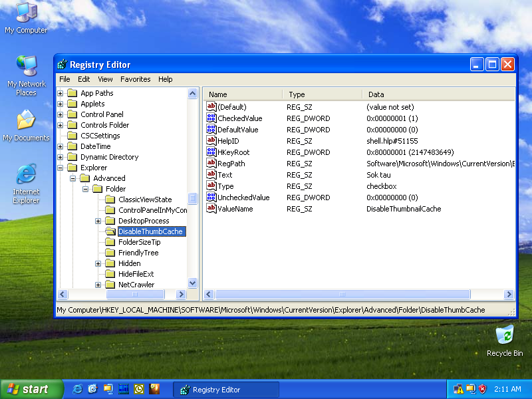Expand the DesktopProcess key
The width and height of the screenshot is (532, 399).
[98, 221]
